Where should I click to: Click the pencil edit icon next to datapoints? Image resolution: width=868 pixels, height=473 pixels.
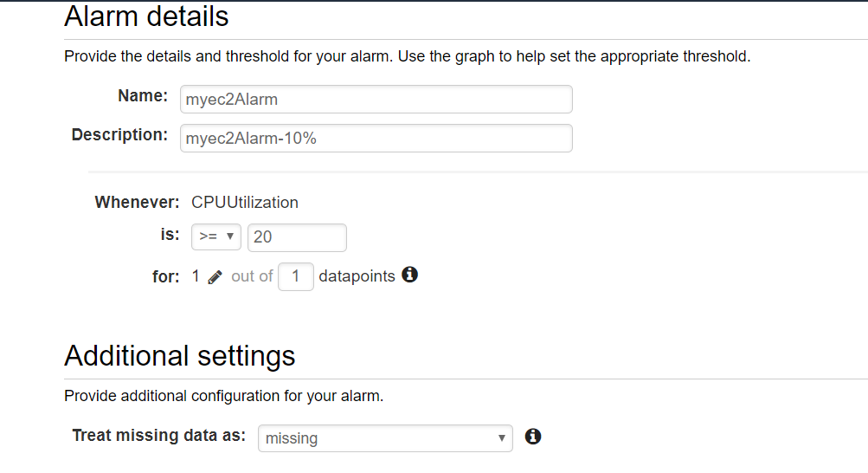click(x=215, y=277)
